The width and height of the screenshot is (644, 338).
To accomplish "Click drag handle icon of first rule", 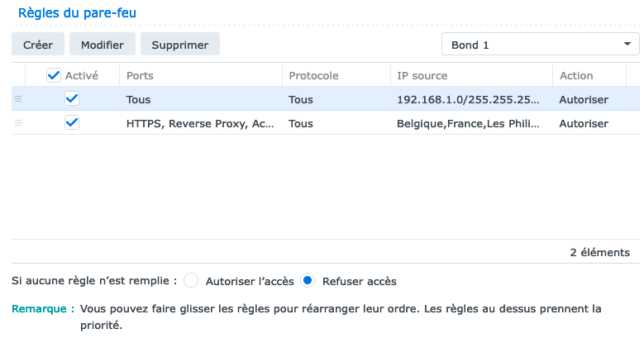I will pyautogui.click(x=18, y=99).
